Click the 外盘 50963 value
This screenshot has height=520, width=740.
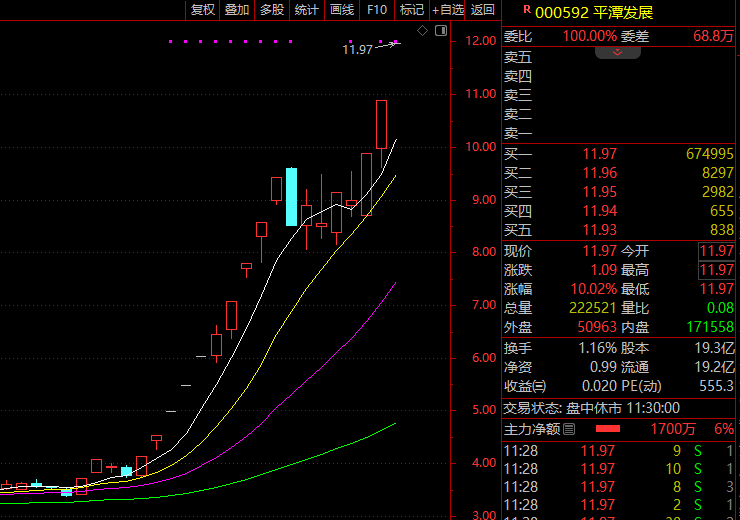tap(597, 327)
